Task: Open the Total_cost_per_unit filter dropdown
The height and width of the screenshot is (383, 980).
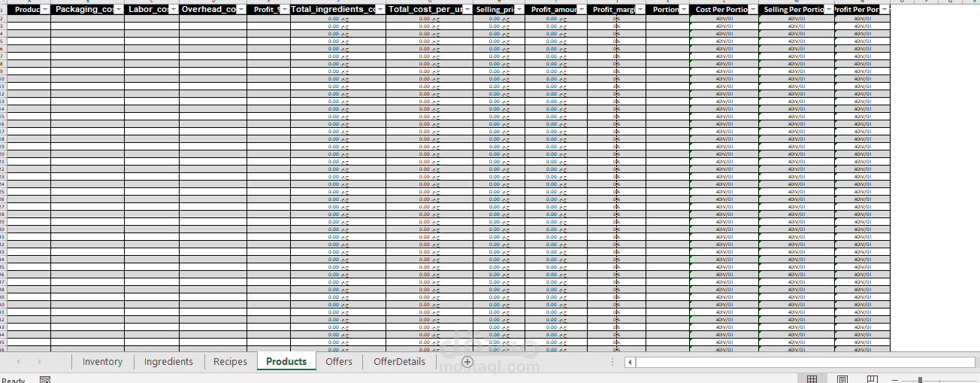Action: [469, 10]
